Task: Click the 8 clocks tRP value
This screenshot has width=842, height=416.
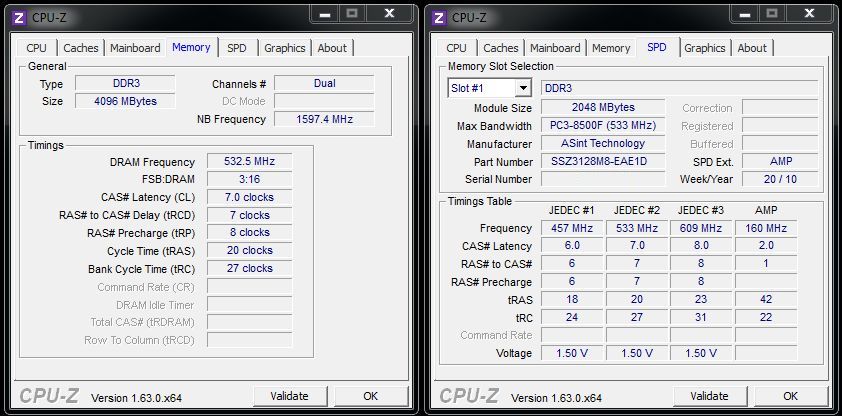Action: click(250, 232)
